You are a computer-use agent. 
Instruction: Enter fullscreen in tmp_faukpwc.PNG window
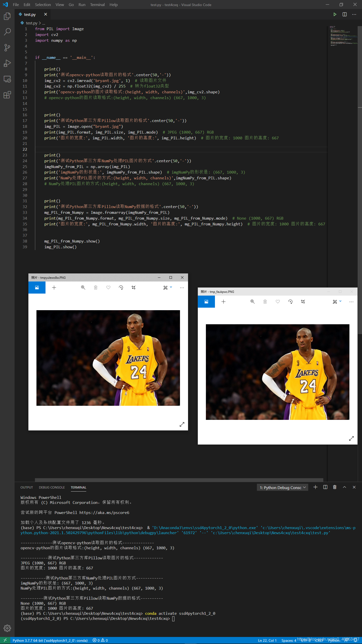[351, 438]
